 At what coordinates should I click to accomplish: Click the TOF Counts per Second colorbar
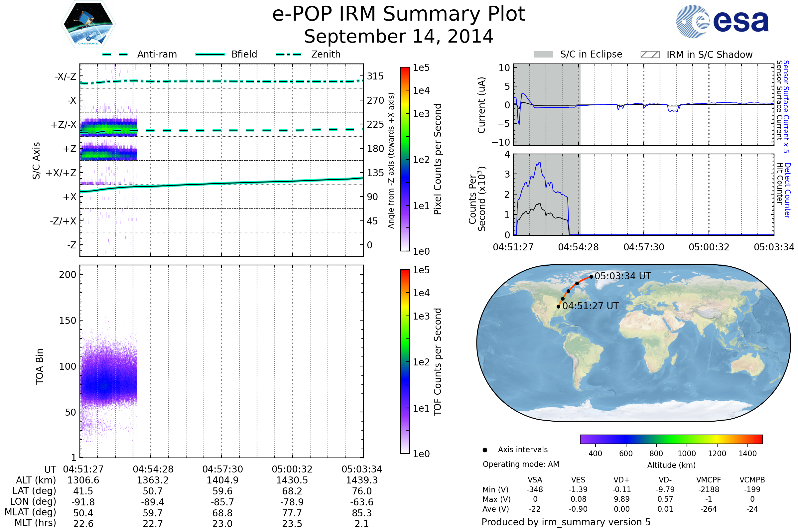point(405,362)
